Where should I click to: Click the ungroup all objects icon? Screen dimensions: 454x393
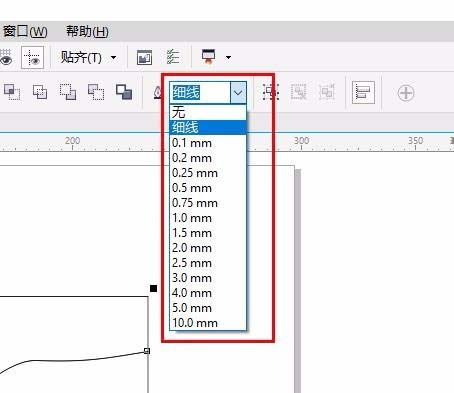[327, 92]
